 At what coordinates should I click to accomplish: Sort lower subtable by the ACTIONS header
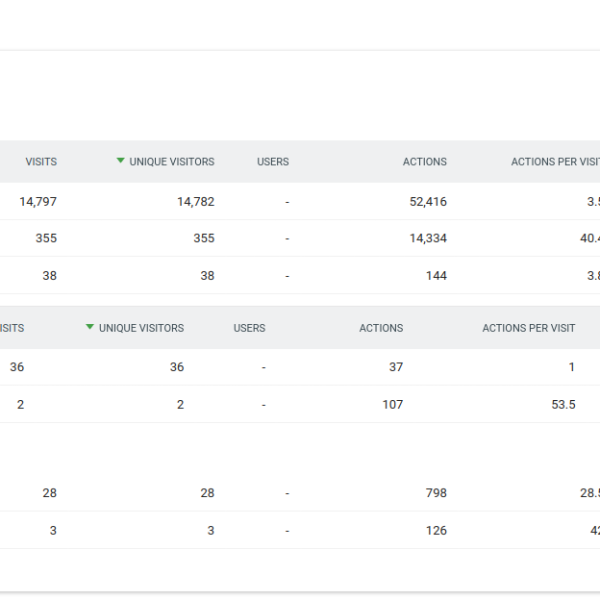pyautogui.click(x=381, y=328)
